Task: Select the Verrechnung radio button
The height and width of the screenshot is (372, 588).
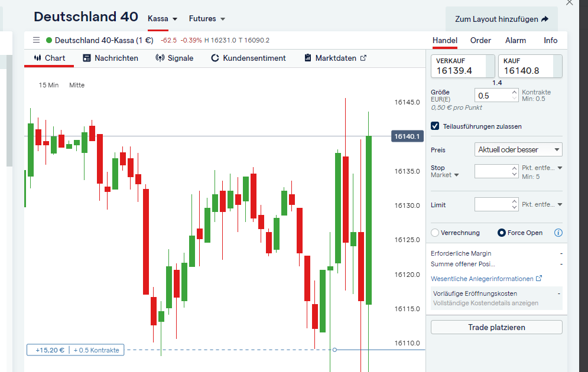Action: click(435, 233)
